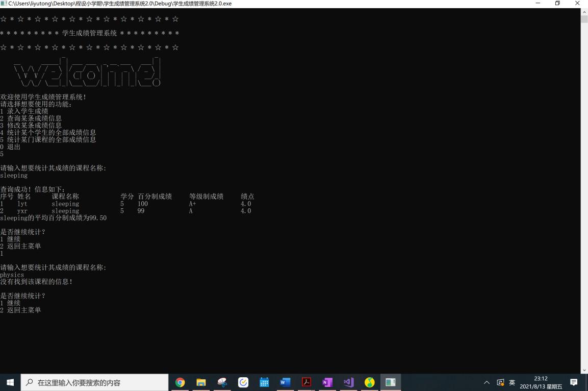
Task: Click menu line '1 录入学生成绩'
Action: pyautogui.click(x=24, y=111)
